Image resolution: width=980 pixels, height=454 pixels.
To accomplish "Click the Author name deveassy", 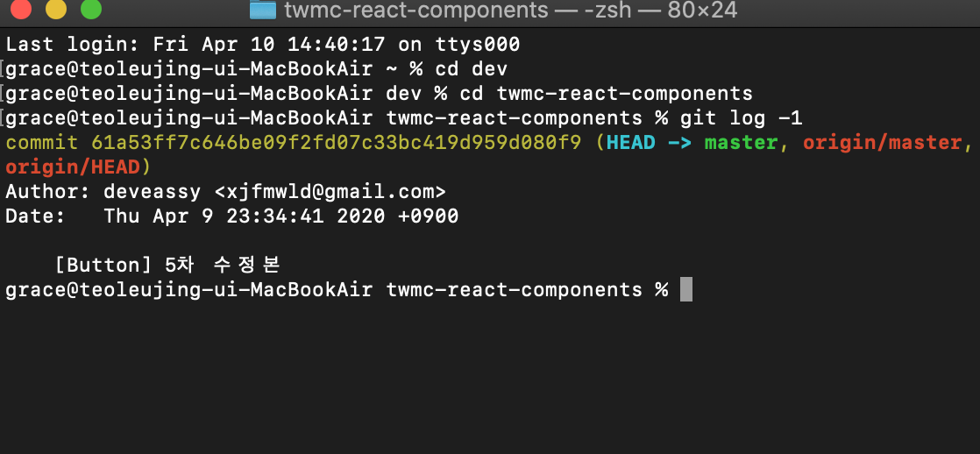I will point(152,191).
